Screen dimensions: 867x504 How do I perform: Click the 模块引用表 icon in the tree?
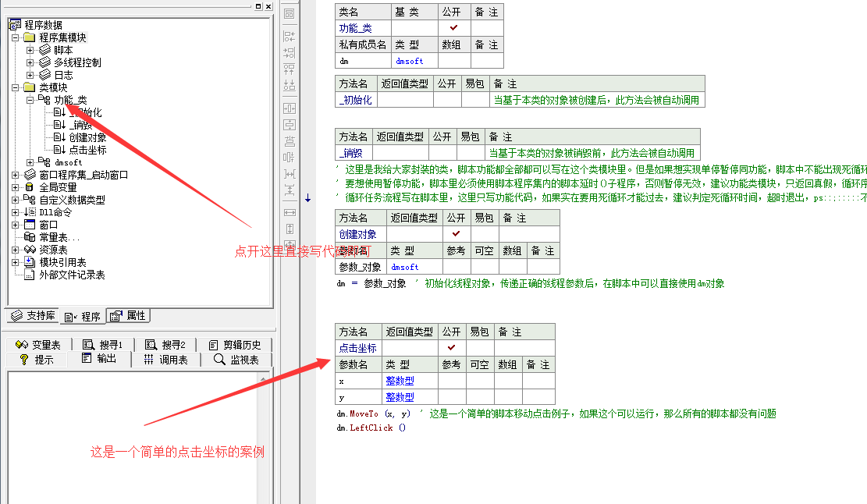(30, 262)
